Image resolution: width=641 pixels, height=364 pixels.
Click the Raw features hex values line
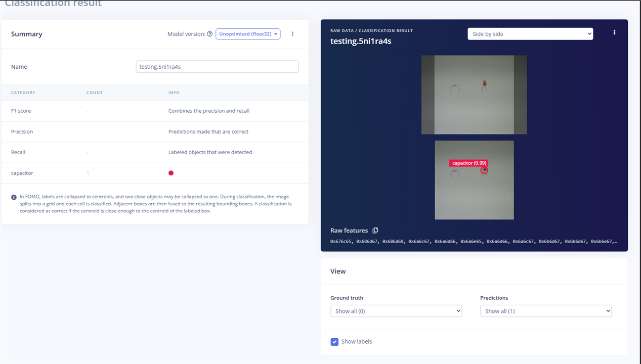coord(474,242)
